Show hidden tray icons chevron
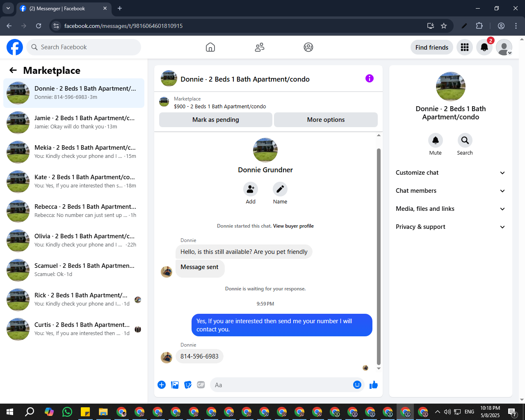The image size is (525, 420). pos(438,412)
